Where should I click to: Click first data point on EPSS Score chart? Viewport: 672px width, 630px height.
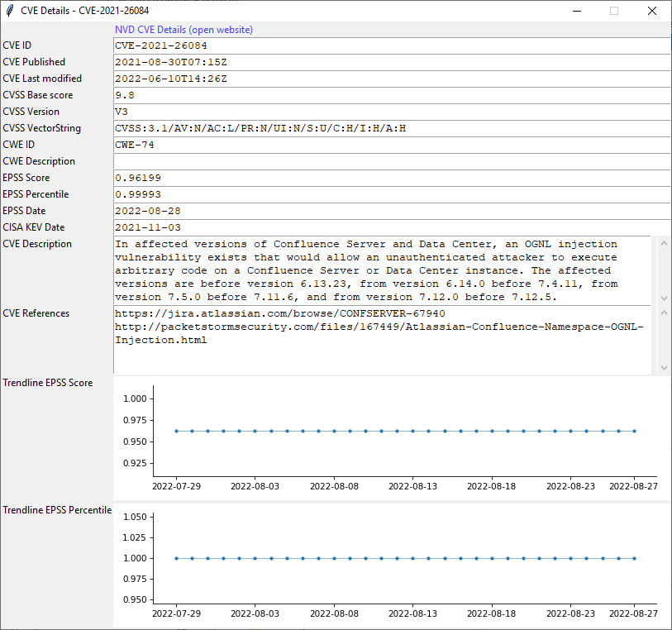pos(177,431)
